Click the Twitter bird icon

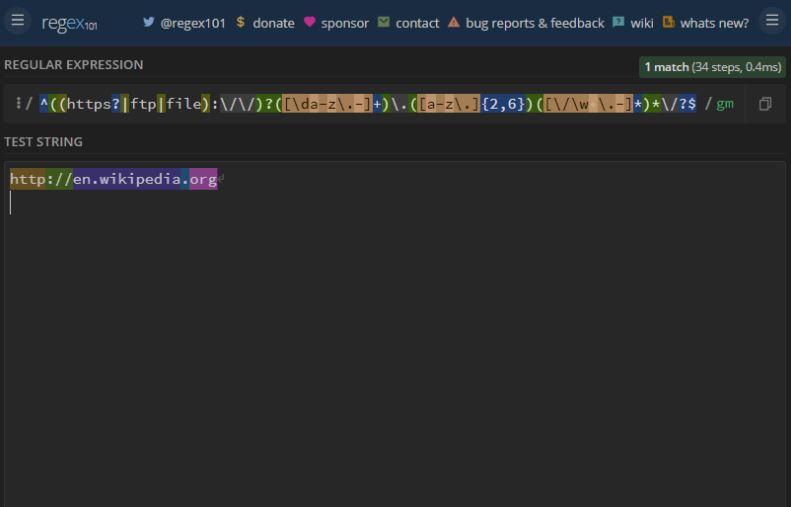148,22
